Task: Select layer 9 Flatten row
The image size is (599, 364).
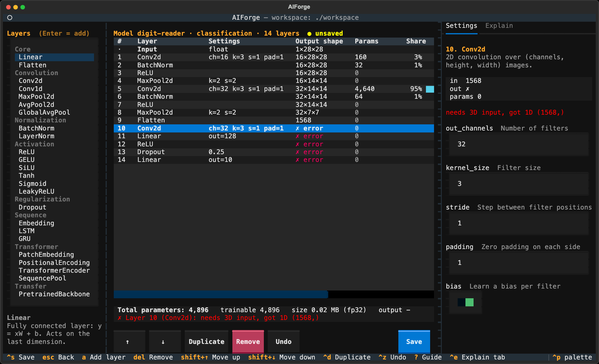Action: point(274,120)
